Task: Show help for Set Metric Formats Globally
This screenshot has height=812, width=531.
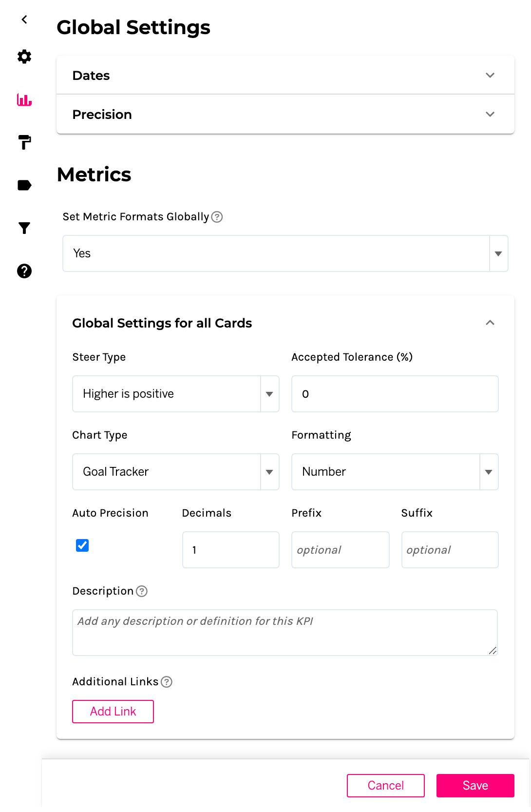Action: pos(217,217)
